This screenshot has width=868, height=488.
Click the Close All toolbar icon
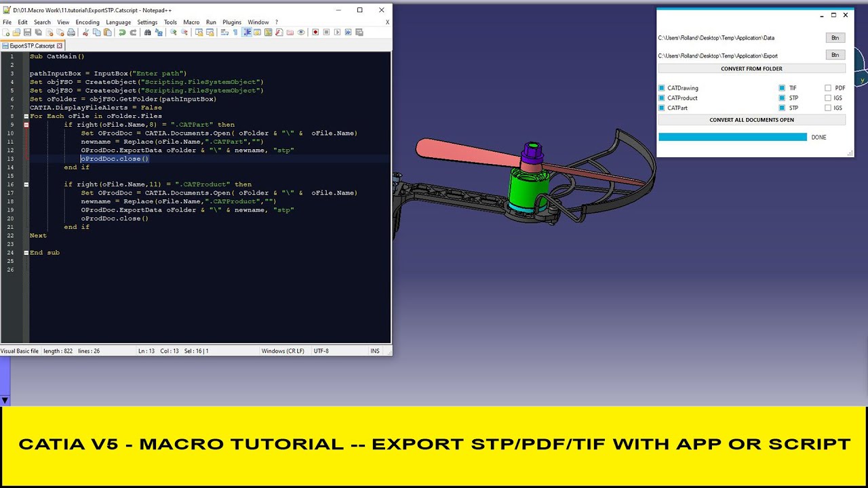click(x=60, y=33)
